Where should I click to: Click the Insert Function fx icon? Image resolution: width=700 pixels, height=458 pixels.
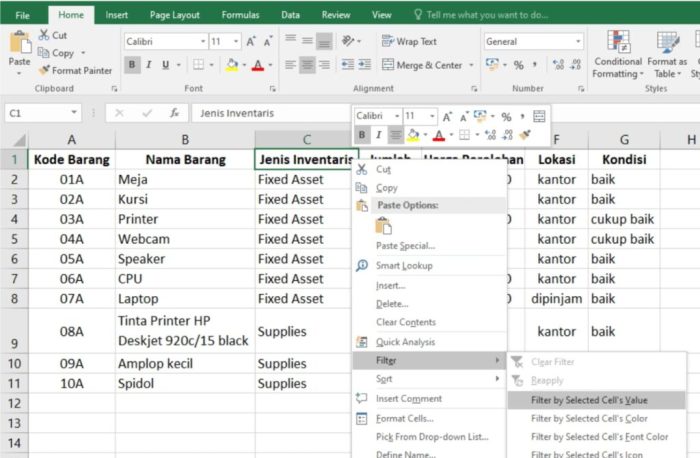click(x=174, y=113)
